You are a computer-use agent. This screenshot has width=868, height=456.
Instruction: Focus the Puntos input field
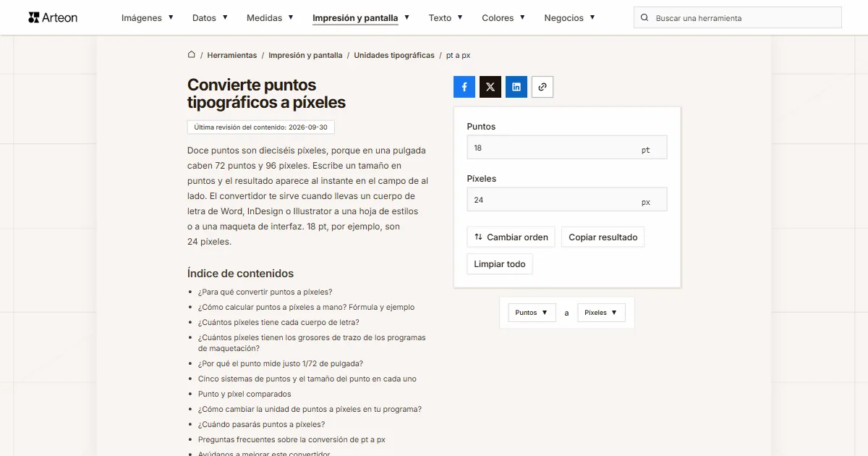567,148
